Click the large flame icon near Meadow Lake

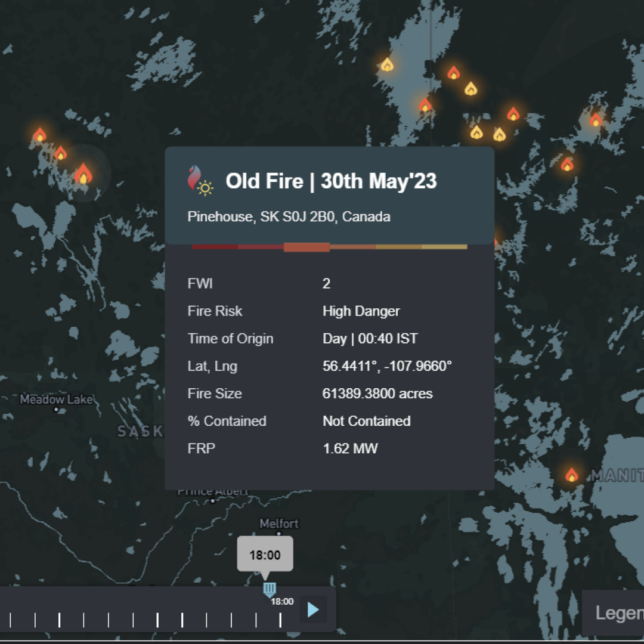(83, 175)
